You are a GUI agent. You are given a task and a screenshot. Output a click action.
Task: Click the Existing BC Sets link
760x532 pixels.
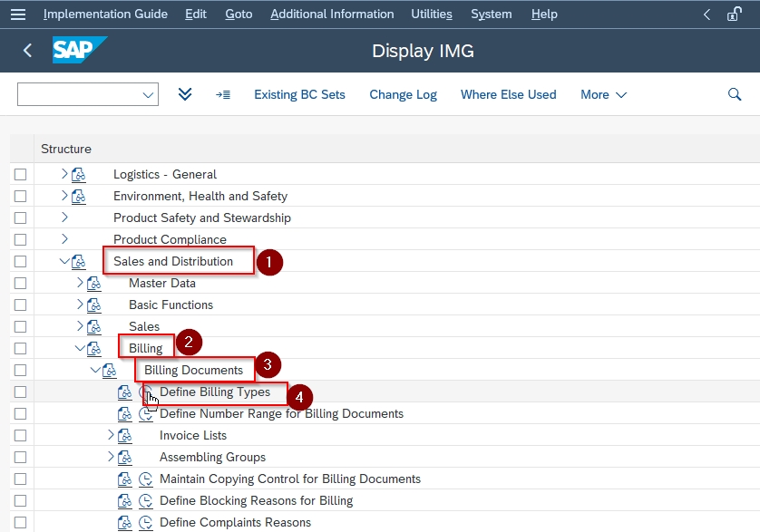(x=299, y=94)
